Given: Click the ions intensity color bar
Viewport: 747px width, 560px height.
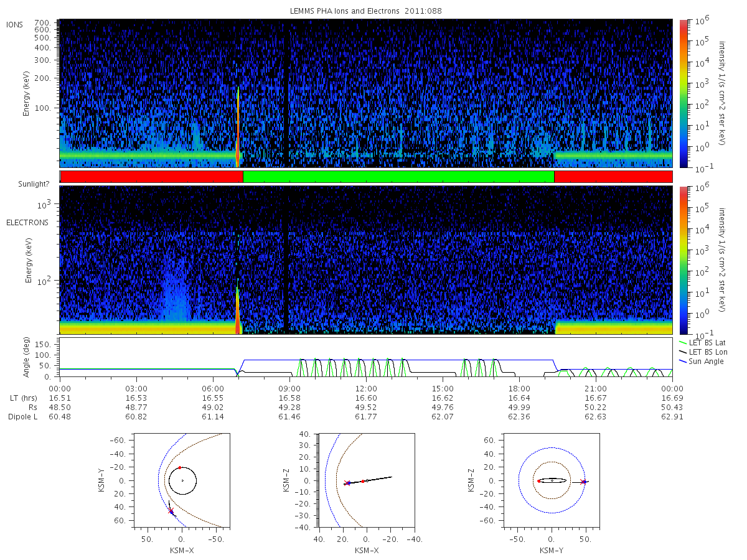Looking at the screenshot, I should pyautogui.click(x=684, y=93).
